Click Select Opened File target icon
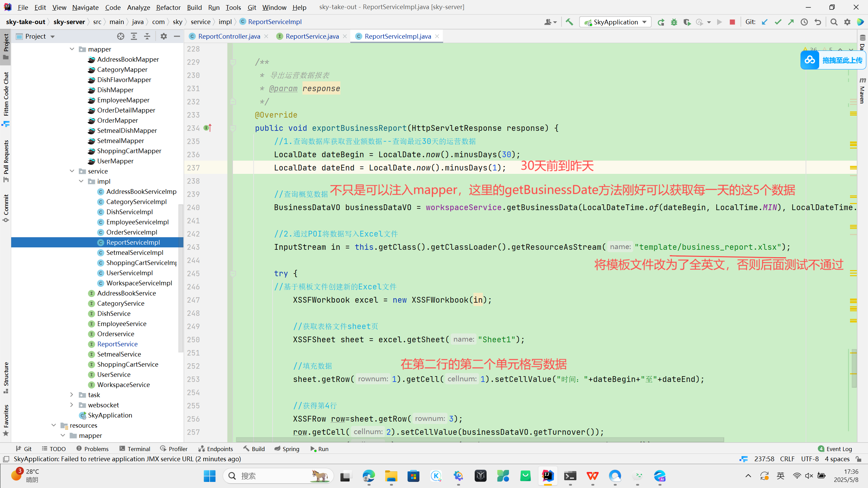 click(x=121, y=36)
